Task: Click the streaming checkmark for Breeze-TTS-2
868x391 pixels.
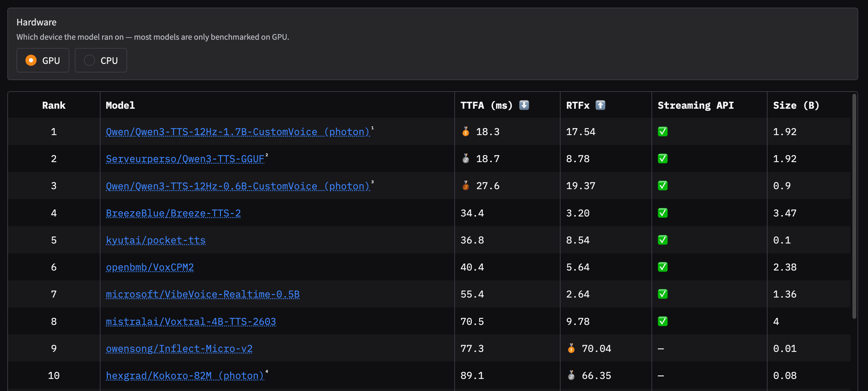Action: coord(663,213)
